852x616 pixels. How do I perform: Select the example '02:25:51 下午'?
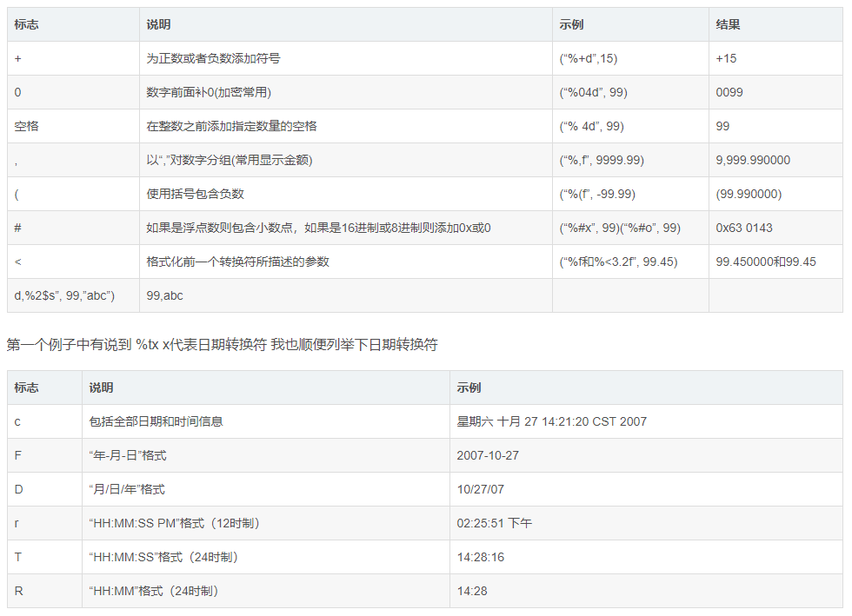click(x=494, y=523)
